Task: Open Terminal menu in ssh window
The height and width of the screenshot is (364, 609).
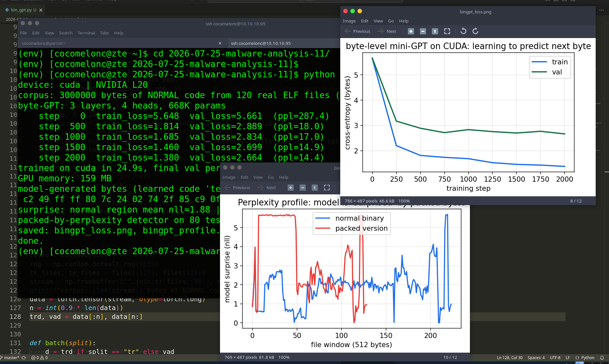Action: pos(86,33)
